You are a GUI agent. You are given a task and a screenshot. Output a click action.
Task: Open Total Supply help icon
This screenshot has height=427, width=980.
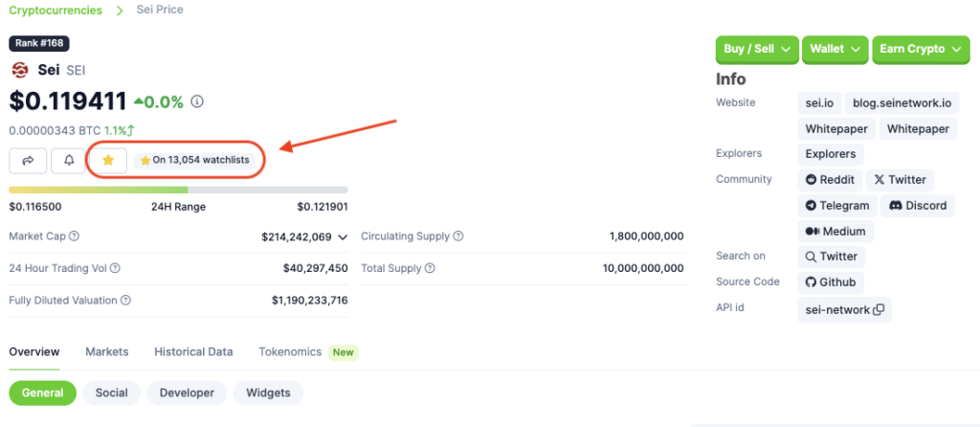pyautogui.click(x=430, y=268)
